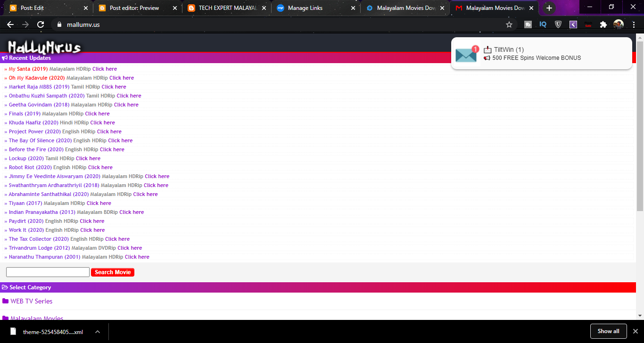Open Onbathu Kuzhi Sampath (2020) link

pos(47,96)
